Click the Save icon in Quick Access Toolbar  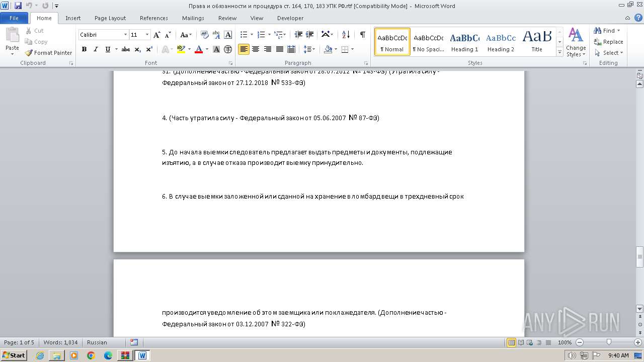pos(18,6)
